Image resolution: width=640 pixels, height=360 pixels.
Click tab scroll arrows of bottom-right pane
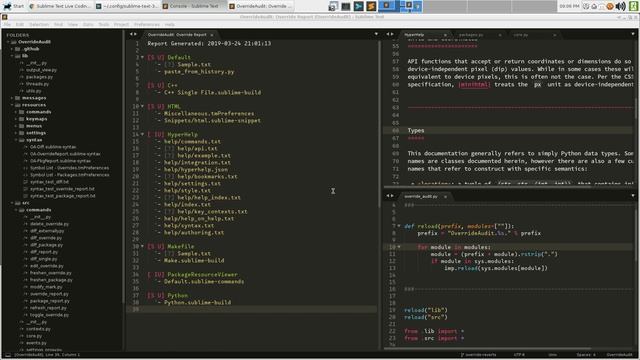(390, 196)
